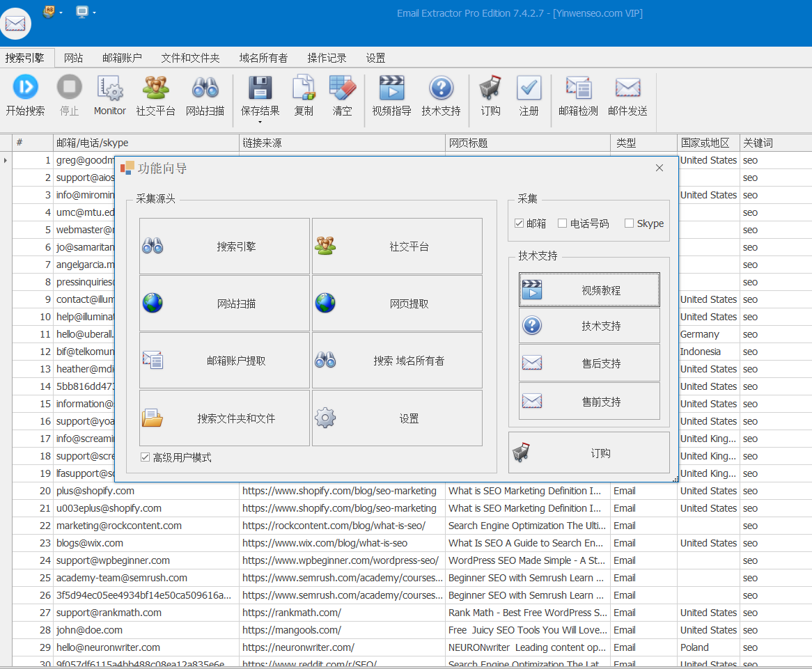Screen dimensions: 812x669
Task: Open 视频教程 in wizard support panel
Action: (589, 290)
